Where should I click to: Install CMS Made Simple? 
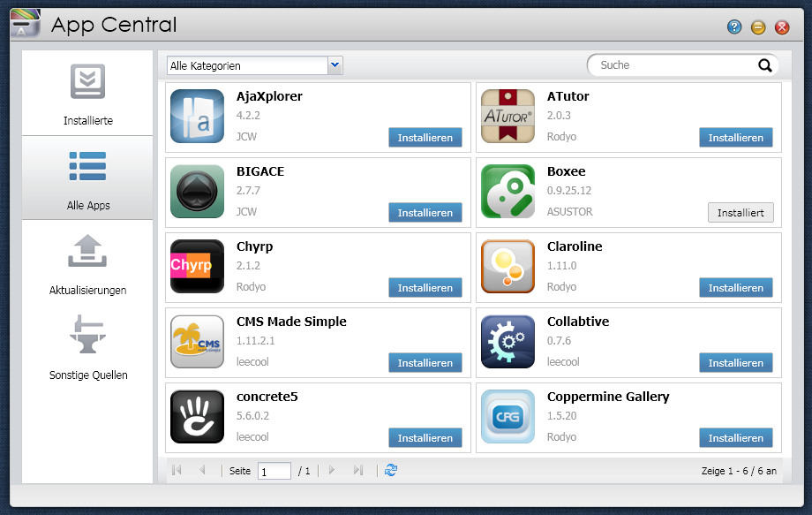pyautogui.click(x=425, y=363)
